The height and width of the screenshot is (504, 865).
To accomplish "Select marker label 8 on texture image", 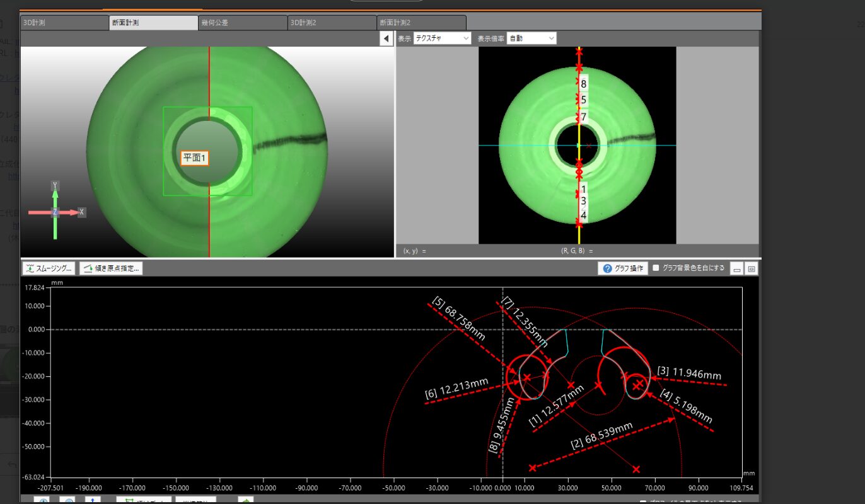I will [x=584, y=84].
